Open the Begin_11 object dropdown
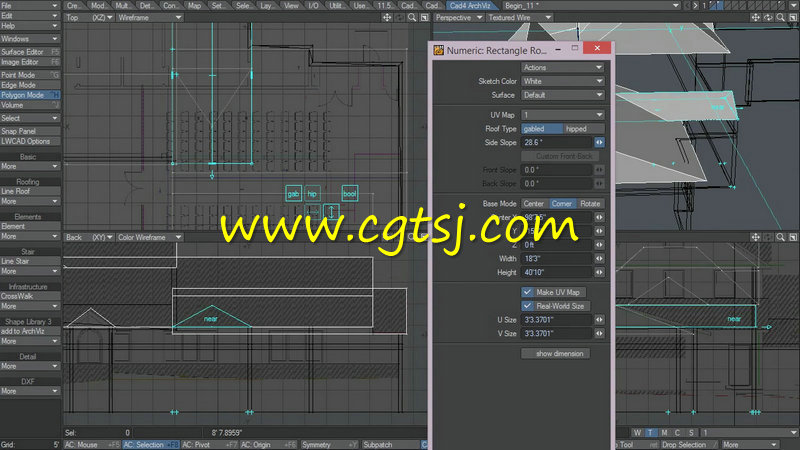800x450 pixels. click(x=591, y=6)
